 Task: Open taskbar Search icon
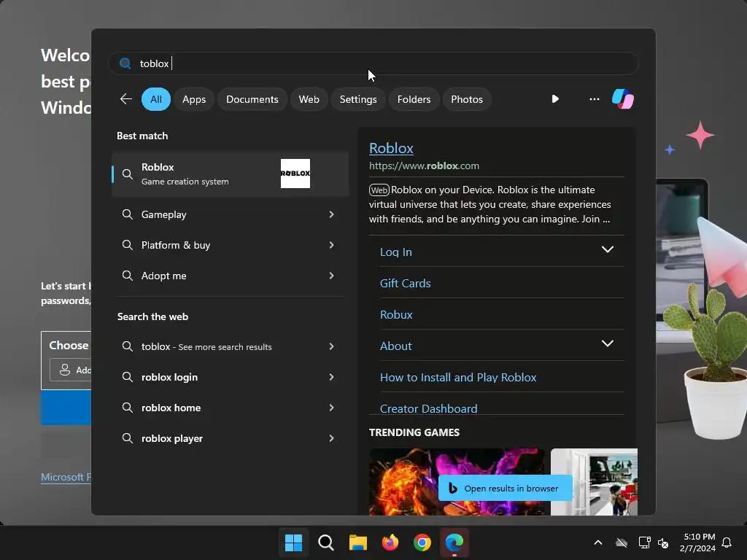326,542
